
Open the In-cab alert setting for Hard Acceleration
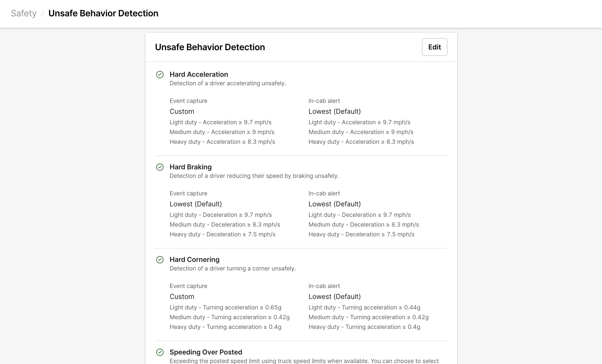[x=334, y=111]
